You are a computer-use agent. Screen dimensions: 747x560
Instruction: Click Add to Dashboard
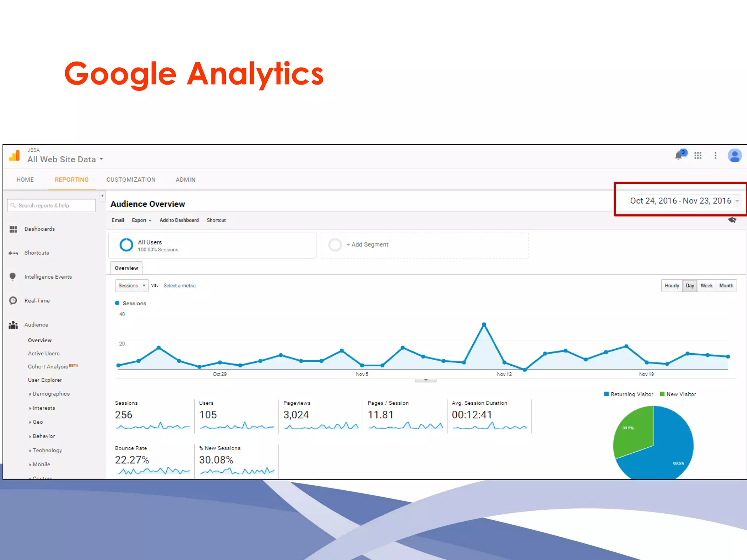pyautogui.click(x=179, y=220)
